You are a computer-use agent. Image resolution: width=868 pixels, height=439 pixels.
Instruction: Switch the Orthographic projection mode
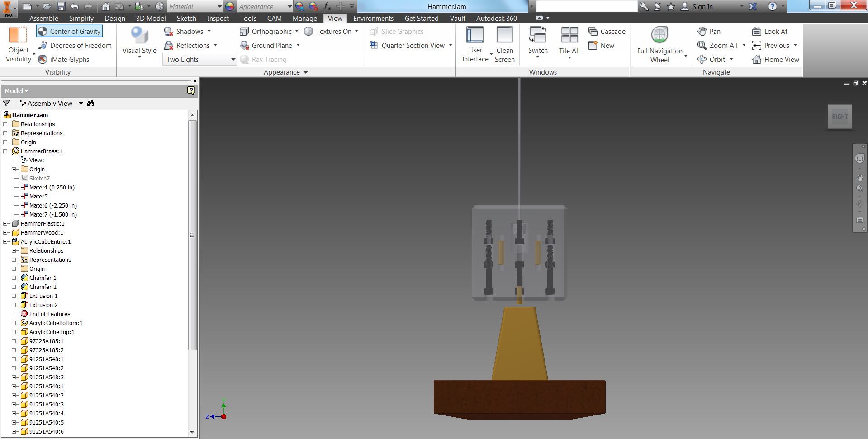266,31
